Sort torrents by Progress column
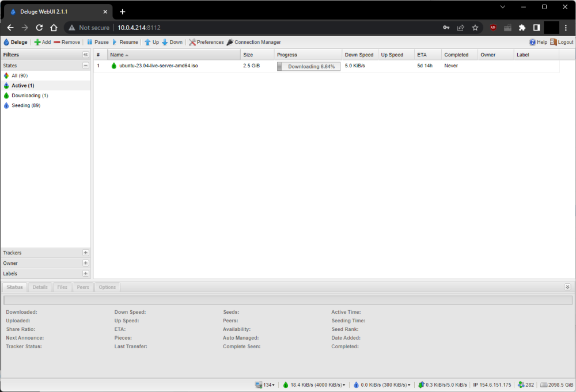576x392 pixels. click(308, 55)
